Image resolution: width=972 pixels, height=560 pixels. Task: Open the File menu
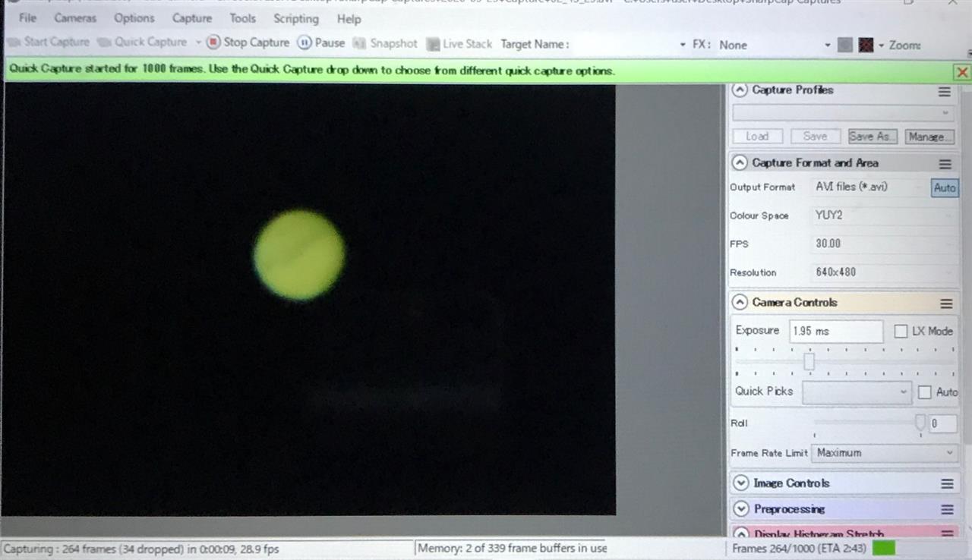[27, 18]
